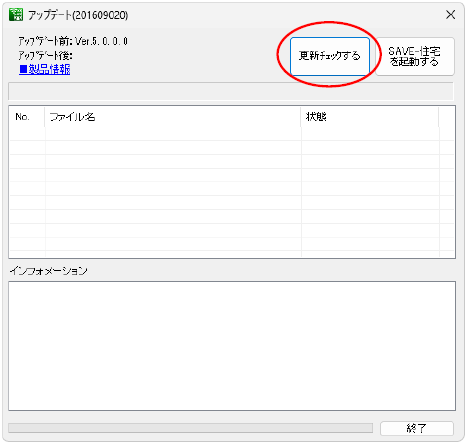Screen dimensions: 466x443
Task: Sort by the No. column header
Action: coord(27,117)
